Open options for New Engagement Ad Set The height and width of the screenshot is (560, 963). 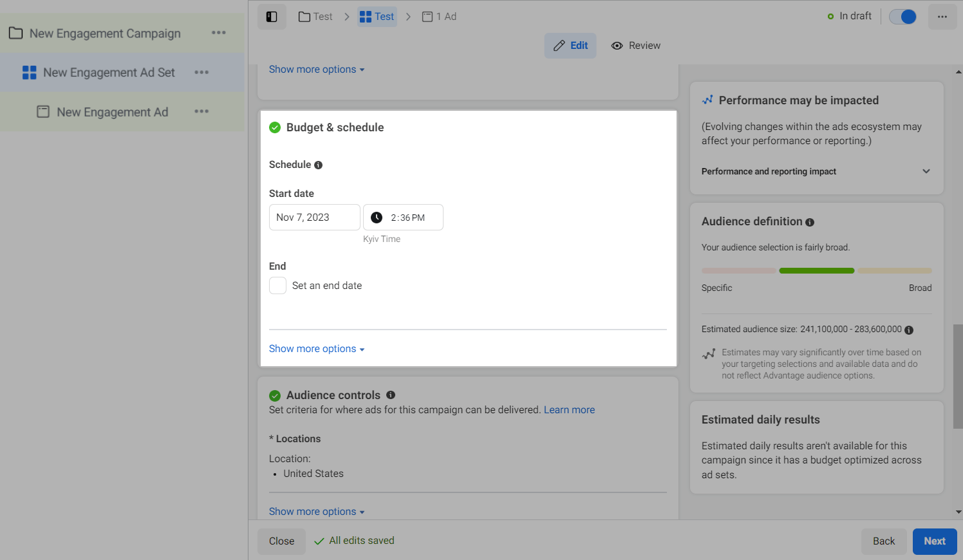tap(201, 72)
